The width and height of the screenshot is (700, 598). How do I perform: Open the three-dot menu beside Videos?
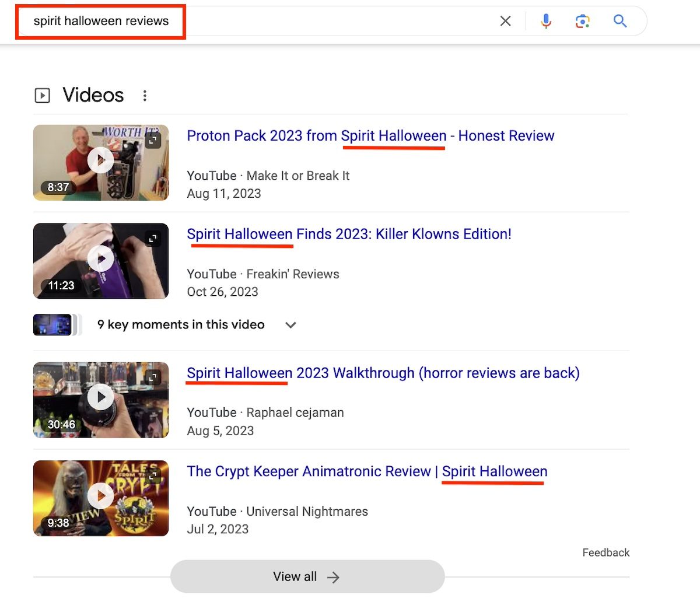tap(145, 96)
